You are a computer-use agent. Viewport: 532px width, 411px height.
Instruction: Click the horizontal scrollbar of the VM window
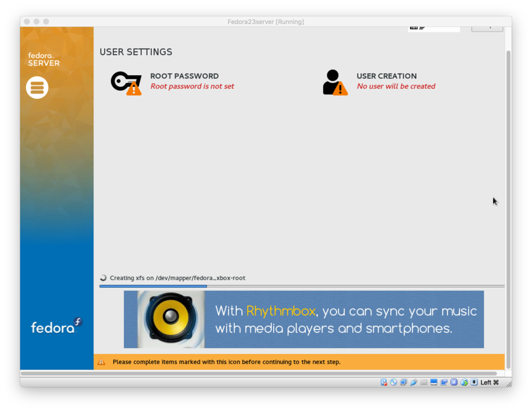259,374
